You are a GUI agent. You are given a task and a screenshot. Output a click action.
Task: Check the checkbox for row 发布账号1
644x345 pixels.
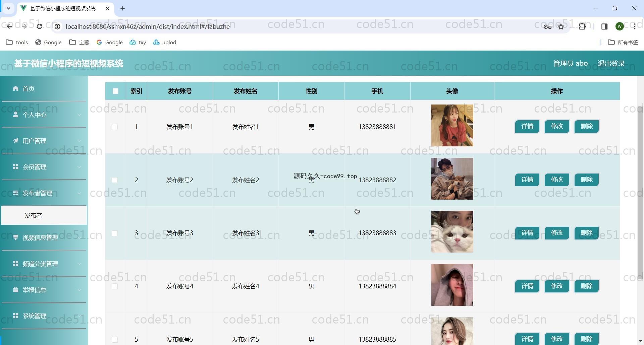[115, 127]
